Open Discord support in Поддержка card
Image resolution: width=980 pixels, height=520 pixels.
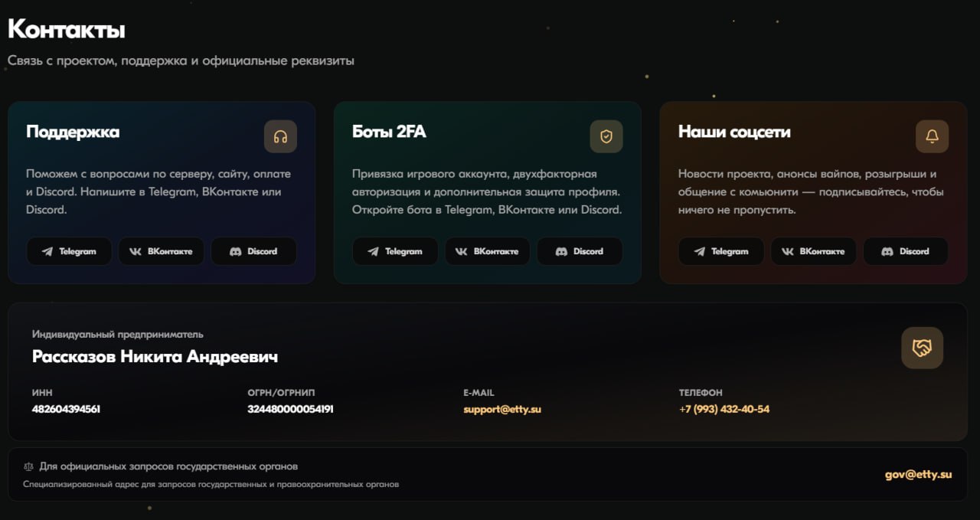tap(253, 251)
